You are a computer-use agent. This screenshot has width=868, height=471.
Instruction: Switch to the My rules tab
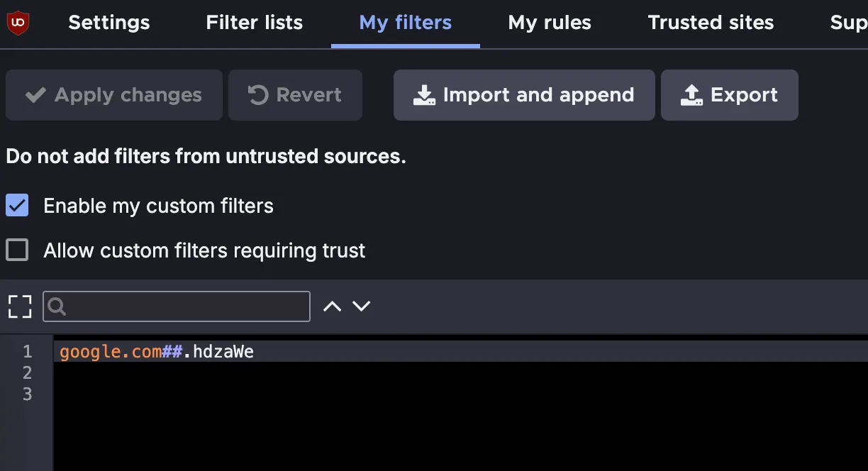point(549,22)
